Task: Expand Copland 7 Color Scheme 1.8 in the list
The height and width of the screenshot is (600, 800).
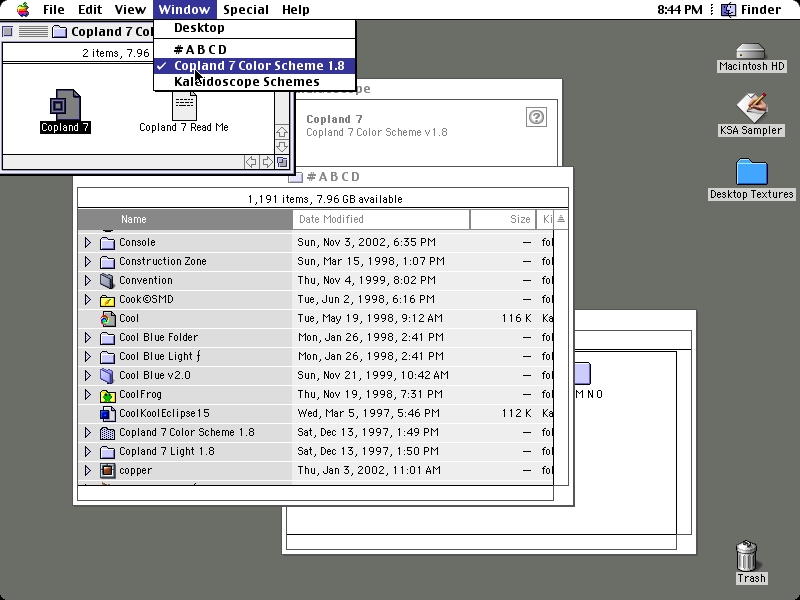Action: coord(88,433)
